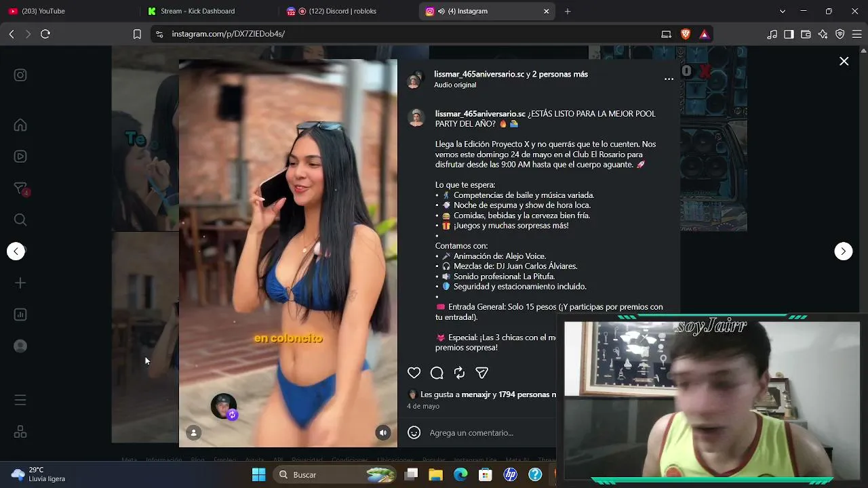This screenshot has width=868, height=488.
Task: Open the emoji picker in comment box
Action: tap(414, 432)
